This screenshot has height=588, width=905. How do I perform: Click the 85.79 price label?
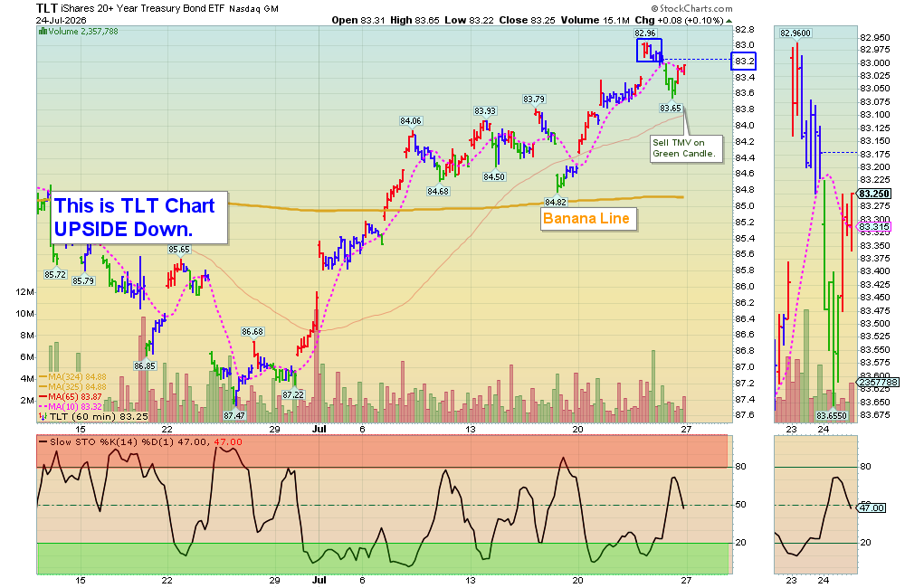[83, 281]
